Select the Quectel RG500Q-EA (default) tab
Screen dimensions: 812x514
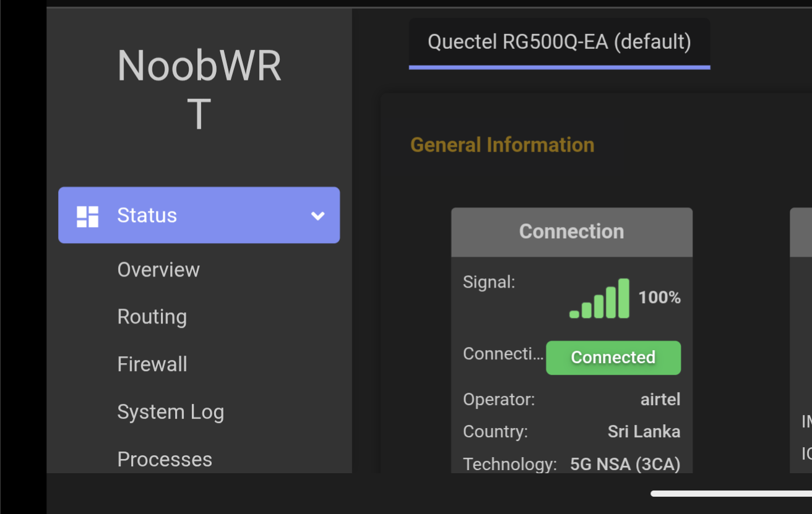coord(559,43)
